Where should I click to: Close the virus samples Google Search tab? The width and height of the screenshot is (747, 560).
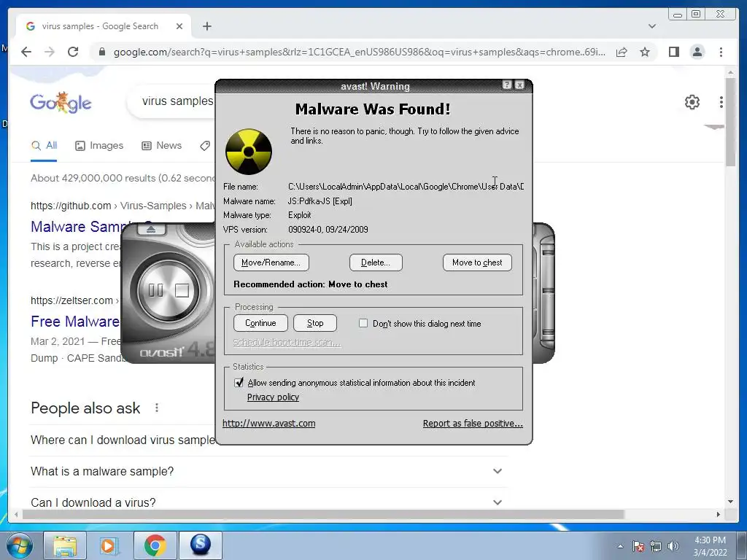point(179,26)
